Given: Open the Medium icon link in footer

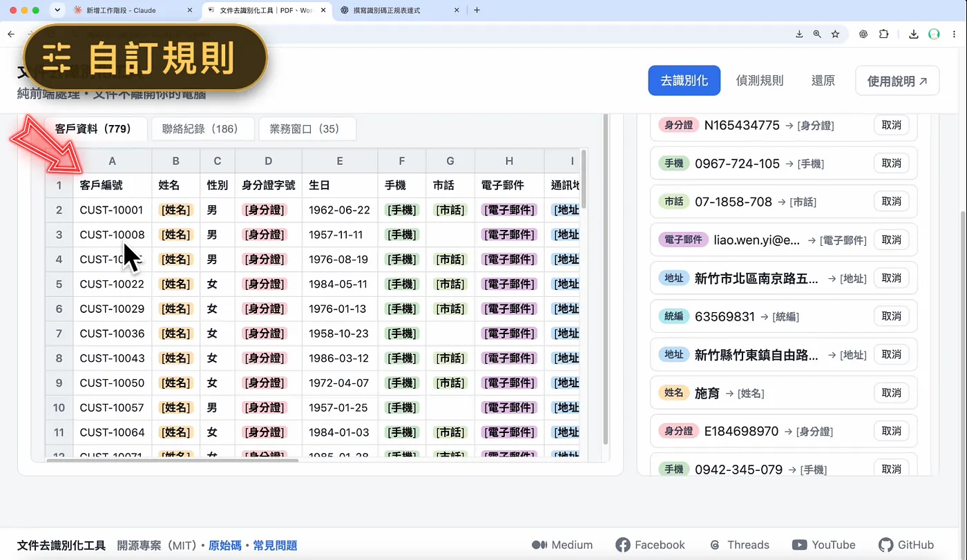Looking at the screenshot, I should pos(562,545).
